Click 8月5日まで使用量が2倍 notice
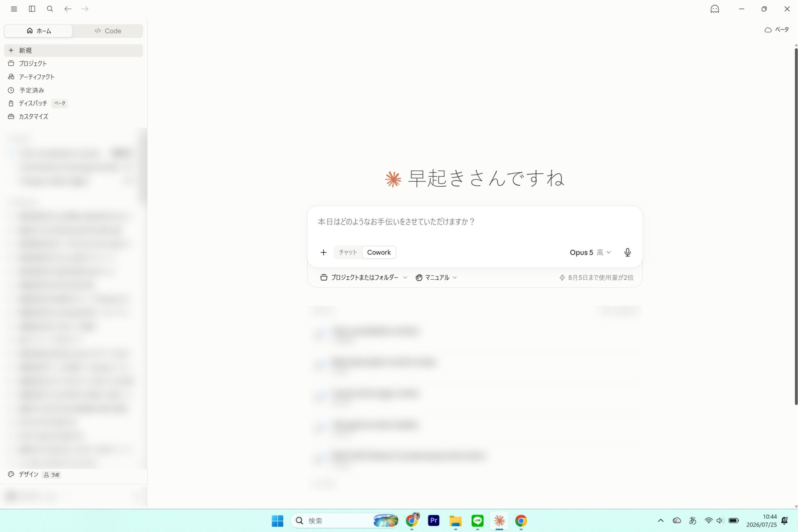 coord(596,277)
